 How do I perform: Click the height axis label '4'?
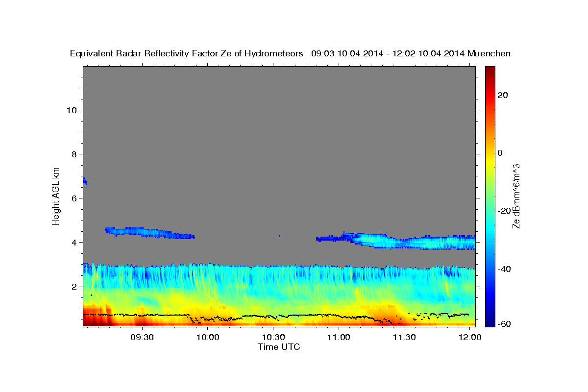pos(73,242)
